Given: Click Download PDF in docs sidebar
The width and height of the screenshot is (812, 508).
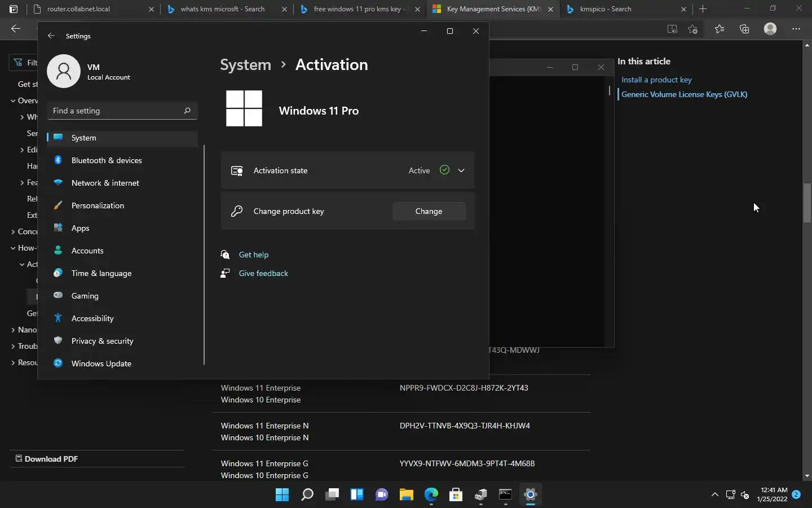Looking at the screenshot, I should 46,459.
